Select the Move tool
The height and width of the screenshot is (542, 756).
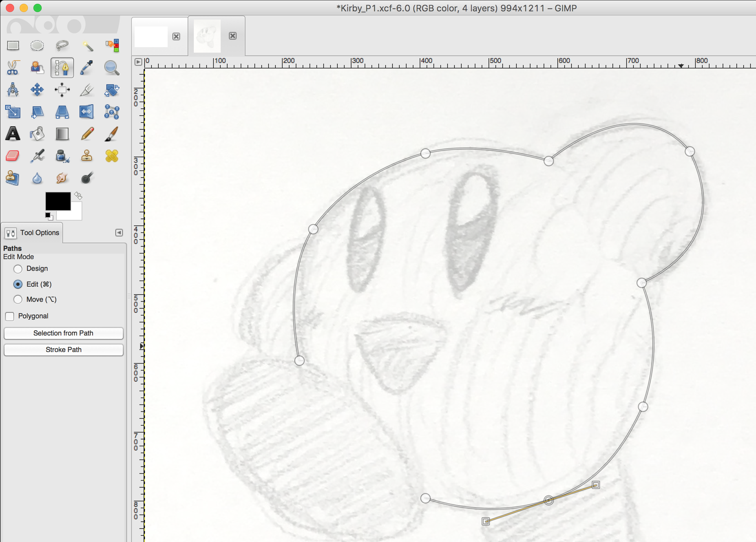pos(37,90)
